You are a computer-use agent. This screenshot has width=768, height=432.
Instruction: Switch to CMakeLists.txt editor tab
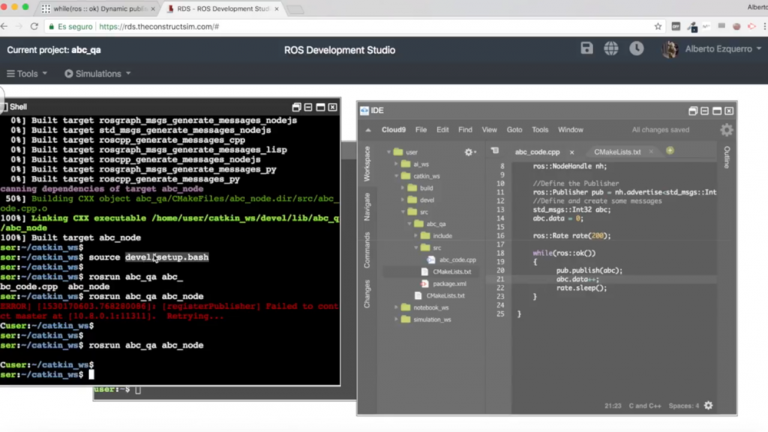(617, 152)
